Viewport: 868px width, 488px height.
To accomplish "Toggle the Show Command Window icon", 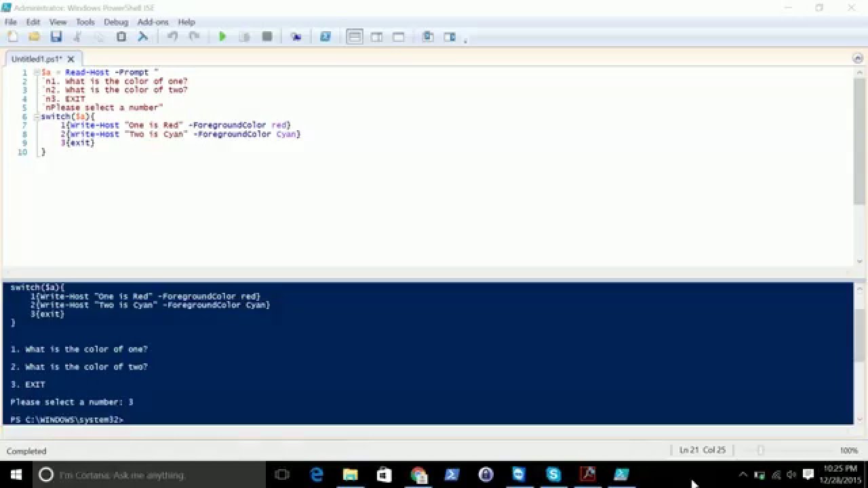I will (428, 37).
